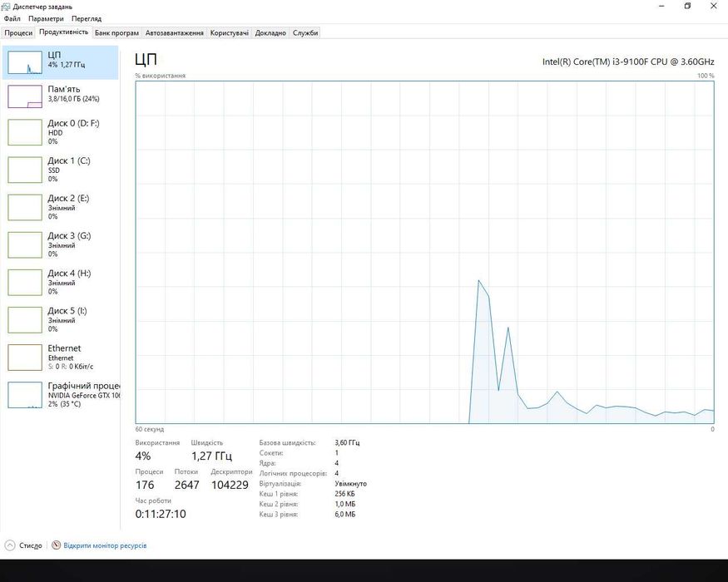Collapse view with the Стисло arrow icon
The height and width of the screenshot is (582, 728).
point(10,545)
